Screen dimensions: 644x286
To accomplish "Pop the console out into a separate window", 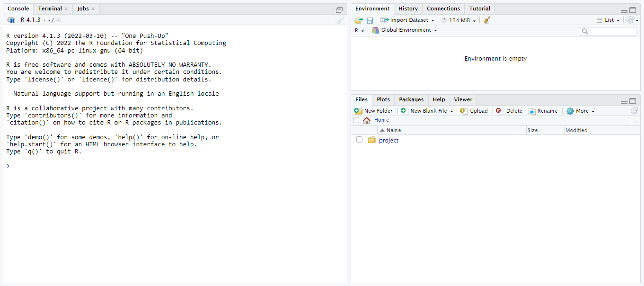I will pyautogui.click(x=339, y=9).
